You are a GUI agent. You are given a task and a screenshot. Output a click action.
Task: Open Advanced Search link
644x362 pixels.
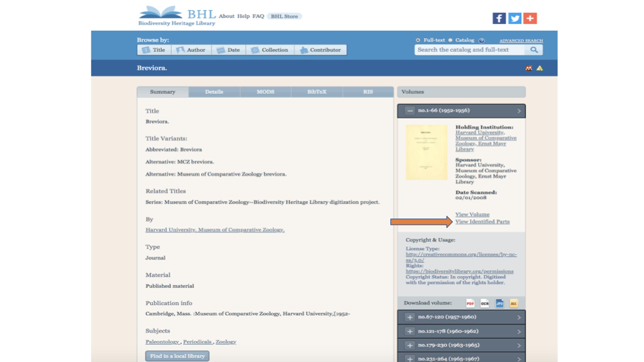point(521,41)
